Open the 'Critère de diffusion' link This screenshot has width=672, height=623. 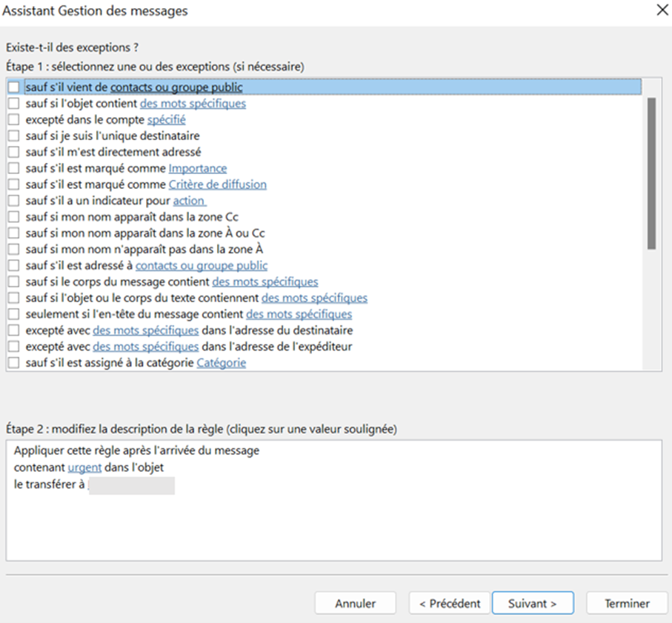tap(218, 184)
